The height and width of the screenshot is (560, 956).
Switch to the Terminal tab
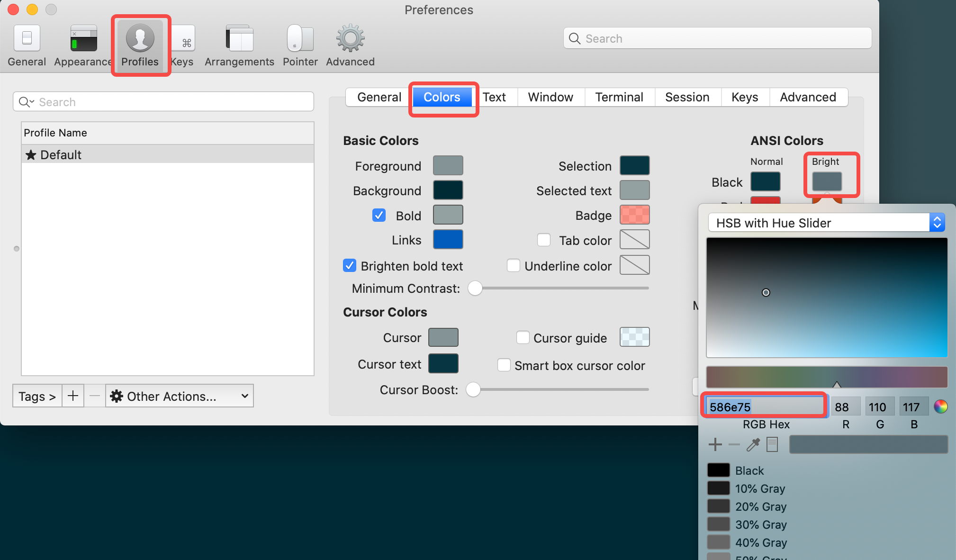point(619,97)
